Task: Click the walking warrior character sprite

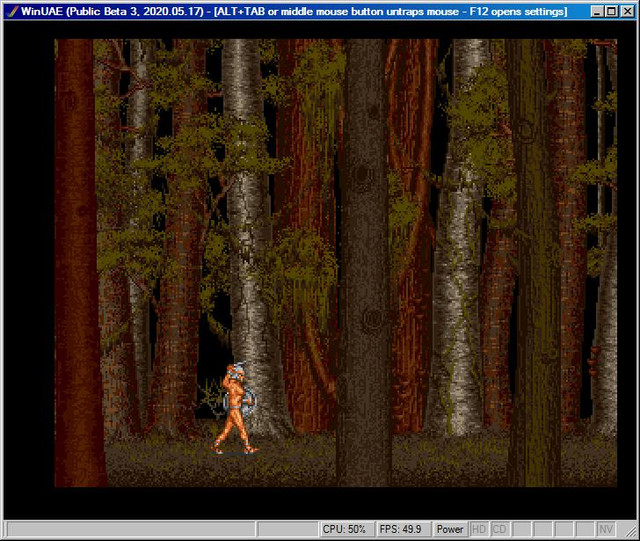Action: pos(235,409)
